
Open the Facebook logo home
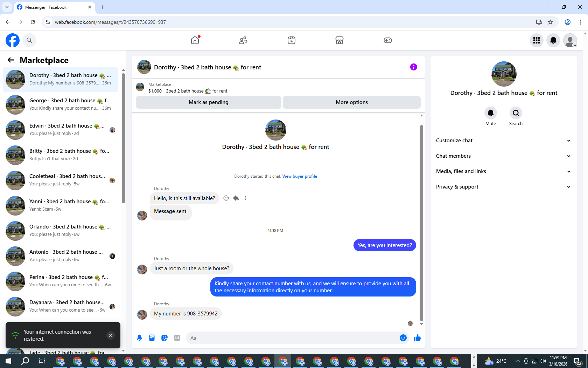click(x=13, y=40)
